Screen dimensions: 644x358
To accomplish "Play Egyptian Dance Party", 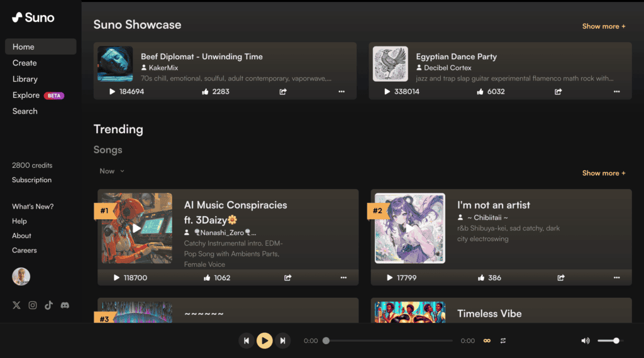I will 387,92.
